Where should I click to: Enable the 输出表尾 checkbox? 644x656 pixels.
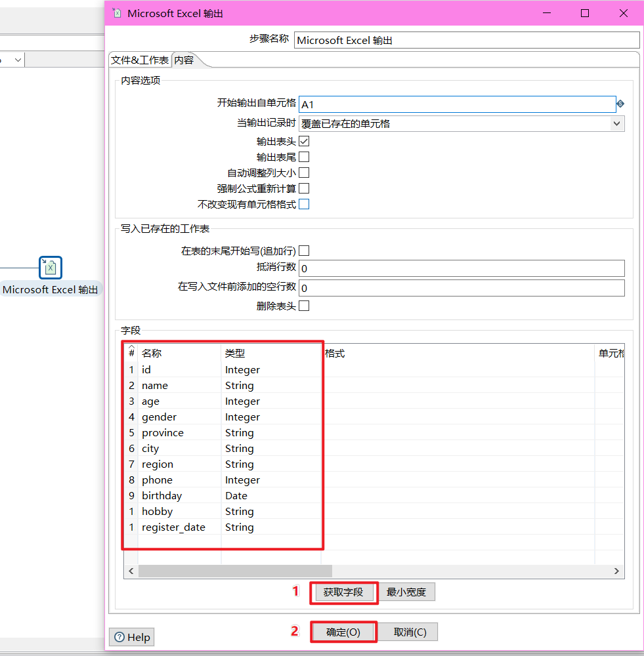point(304,157)
